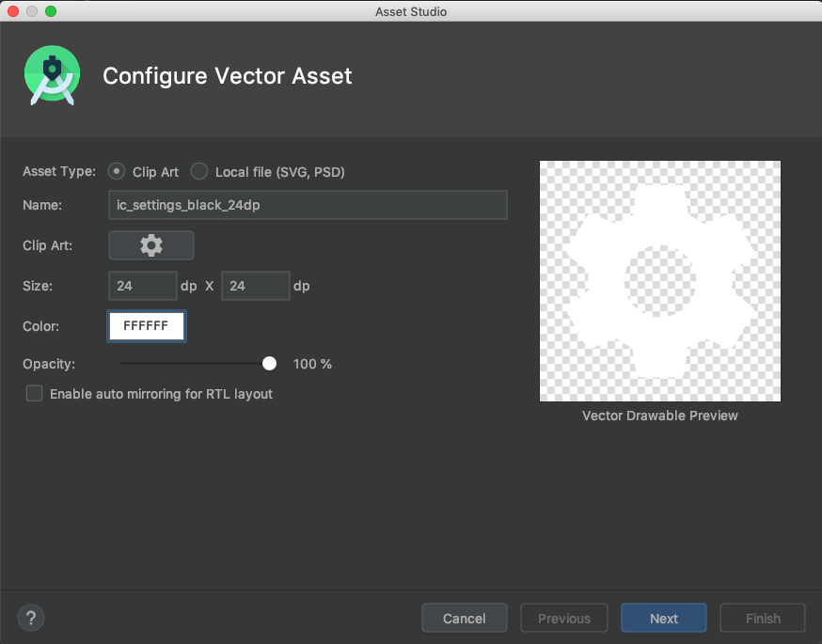This screenshot has height=644, width=822.
Task: Maximize the Asset Studio window
Action: [x=51, y=11]
